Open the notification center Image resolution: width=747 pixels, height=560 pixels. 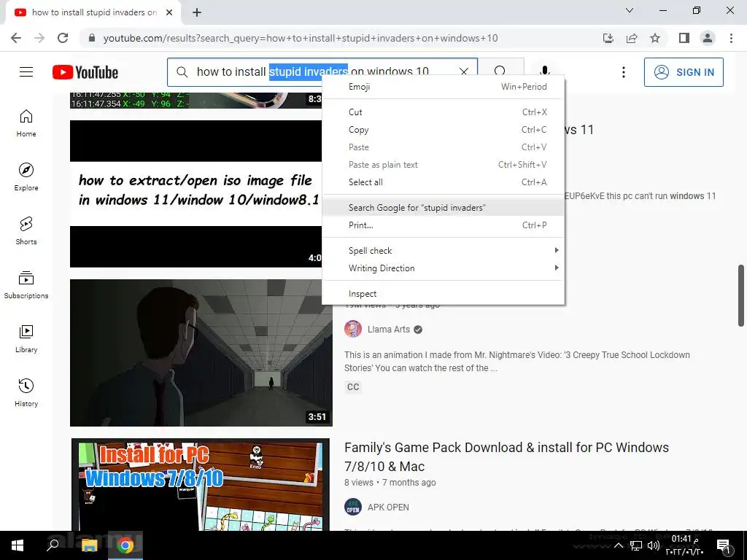click(723, 546)
